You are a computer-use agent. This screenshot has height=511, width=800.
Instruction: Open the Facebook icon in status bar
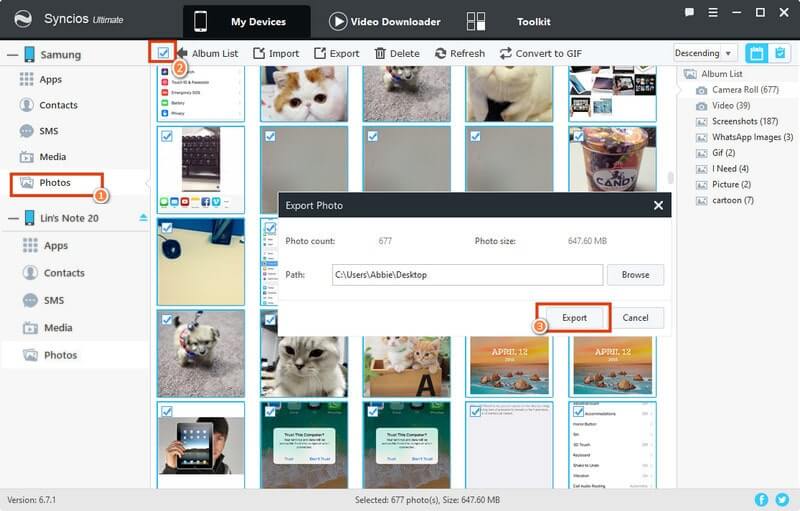[x=762, y=499]
